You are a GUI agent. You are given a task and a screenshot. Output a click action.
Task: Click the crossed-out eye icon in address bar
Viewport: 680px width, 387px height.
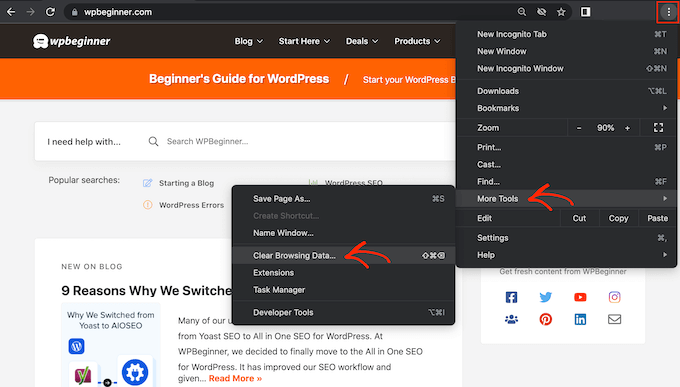click(x=542, y=12)
